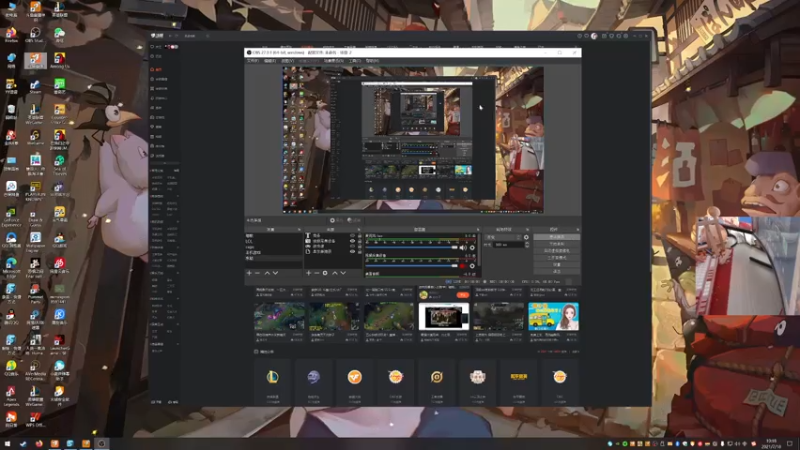Open the OBS Studio desktop shortcut
800x450 pixels.
click(x=35, y=35)
